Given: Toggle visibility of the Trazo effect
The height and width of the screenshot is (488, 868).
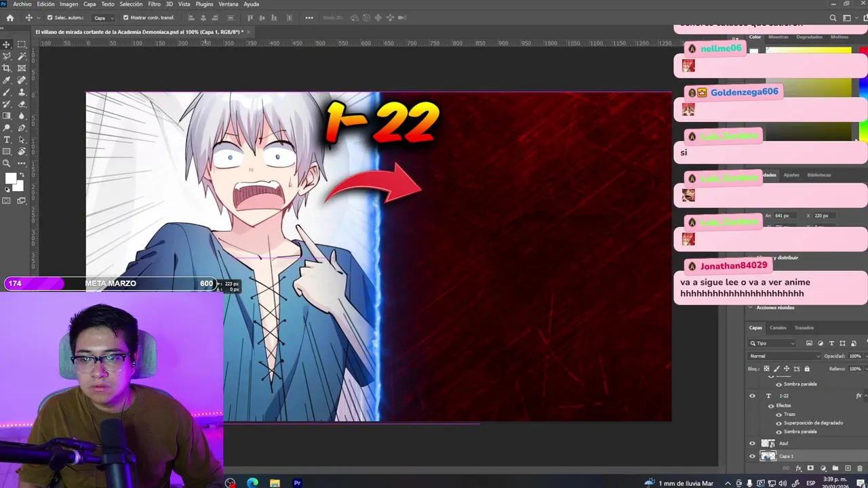Looking at the screenshot, I should pos(778,414).
